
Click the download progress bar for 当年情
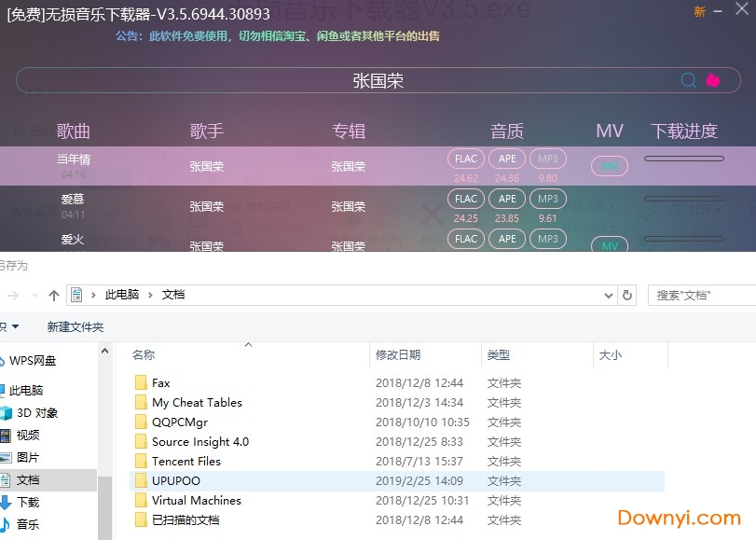point(683,158)
